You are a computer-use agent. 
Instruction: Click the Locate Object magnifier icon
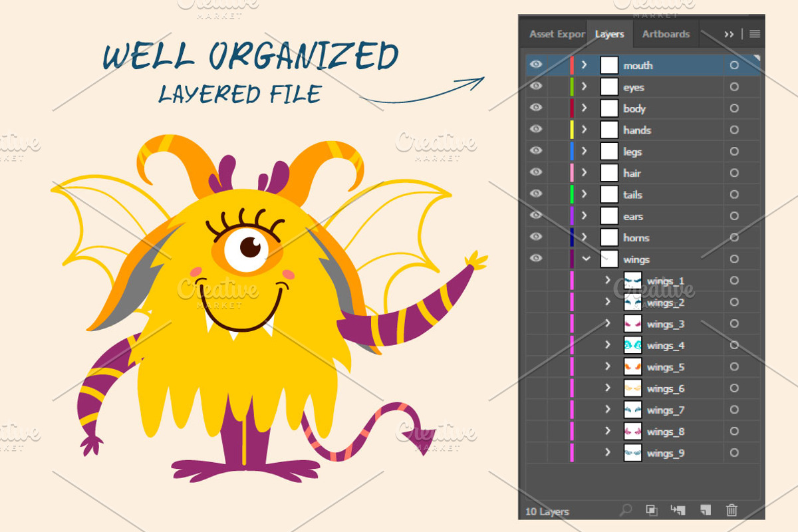(625, 510)
